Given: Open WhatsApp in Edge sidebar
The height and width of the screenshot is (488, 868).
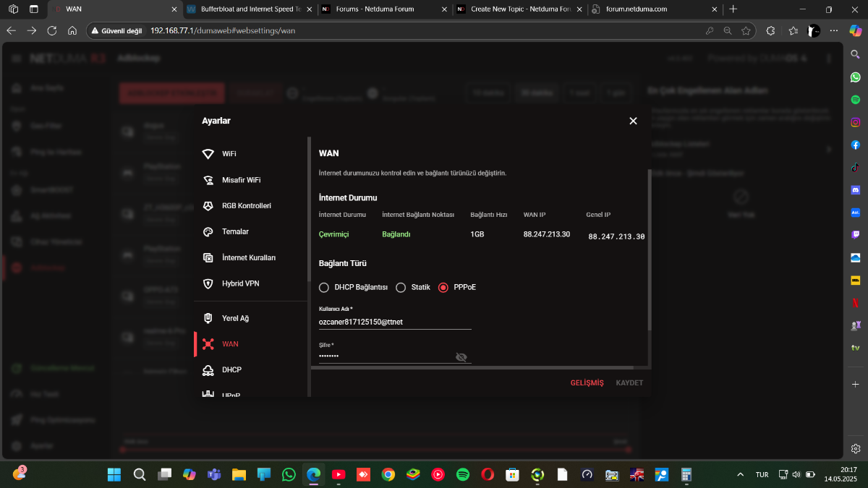Looking at the screenshot, I should click(856, 77).
